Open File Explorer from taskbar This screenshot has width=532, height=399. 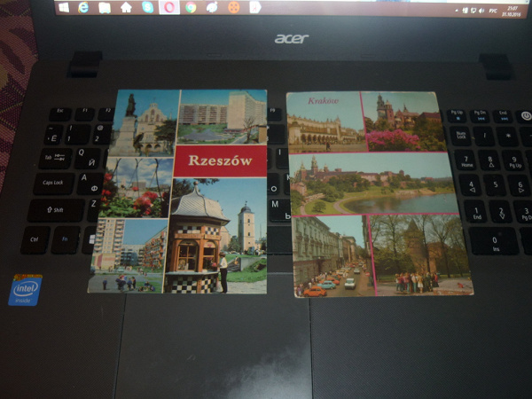[x=105, y=7]
